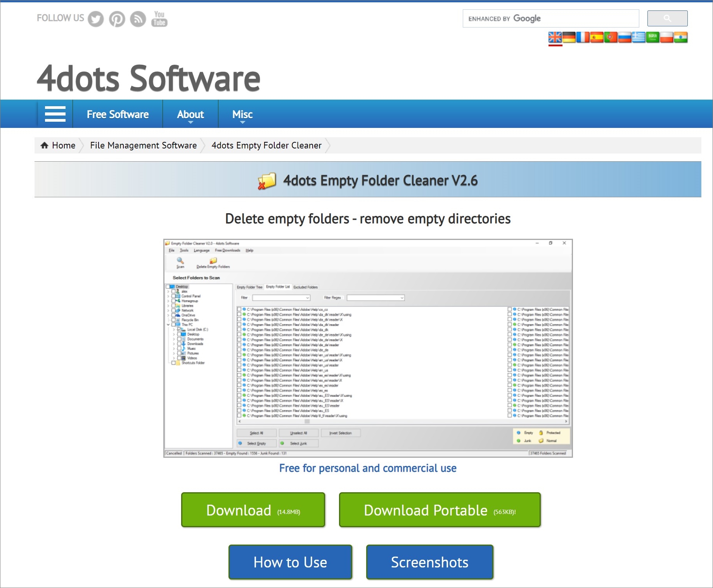Switch language via the Spanish flag

(597, 37)
